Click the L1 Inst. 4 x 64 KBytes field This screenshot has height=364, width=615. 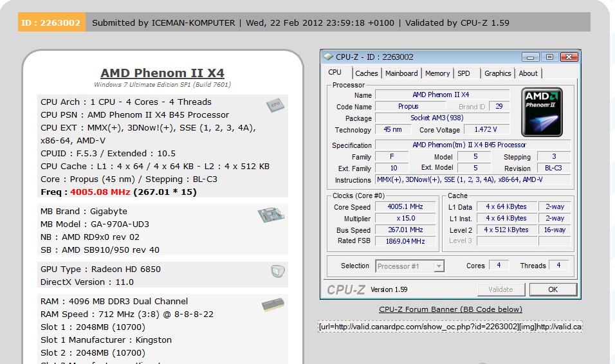tap(506, 218)
